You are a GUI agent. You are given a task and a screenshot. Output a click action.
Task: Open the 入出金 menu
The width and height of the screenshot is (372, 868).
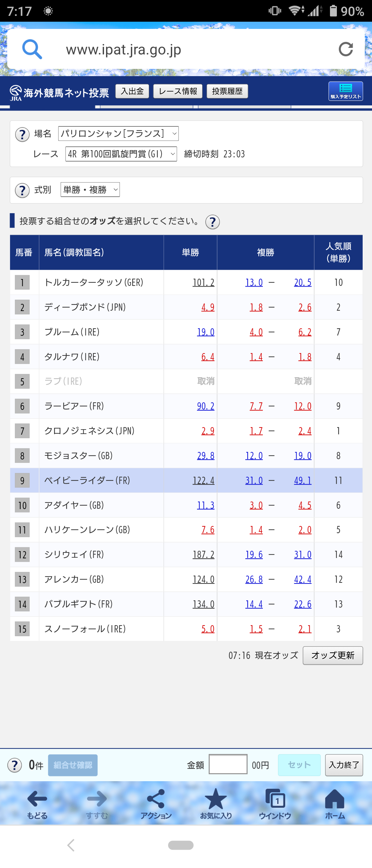point(132,91)
